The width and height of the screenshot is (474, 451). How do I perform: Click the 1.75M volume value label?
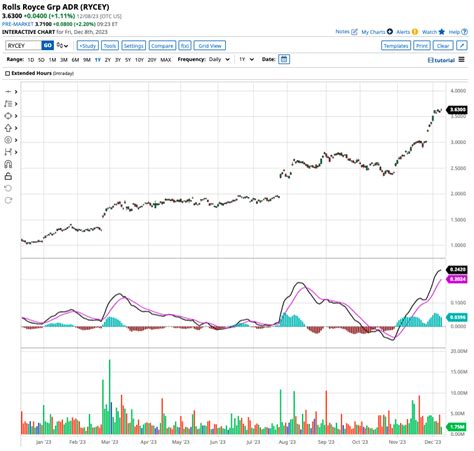(457, 427)
